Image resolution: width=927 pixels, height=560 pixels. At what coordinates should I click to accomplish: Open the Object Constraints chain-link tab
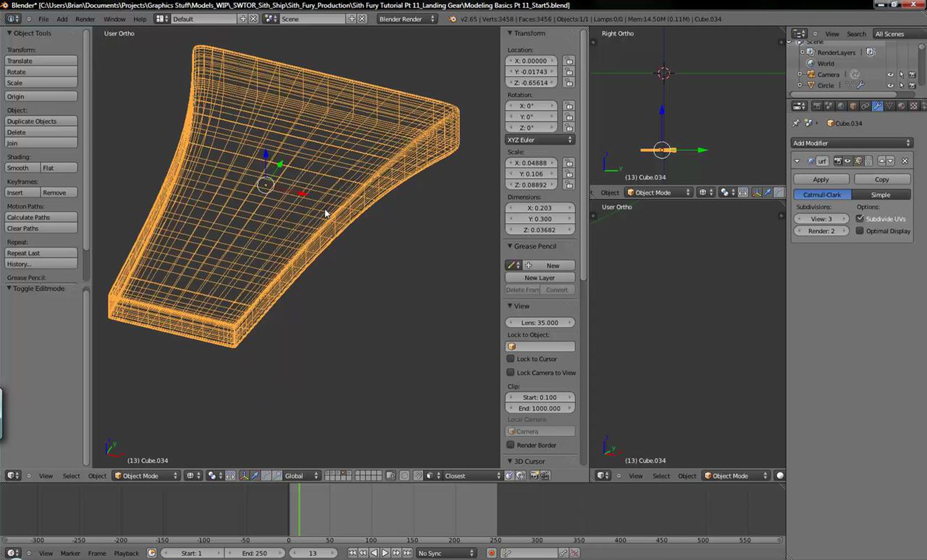(865, 106)
